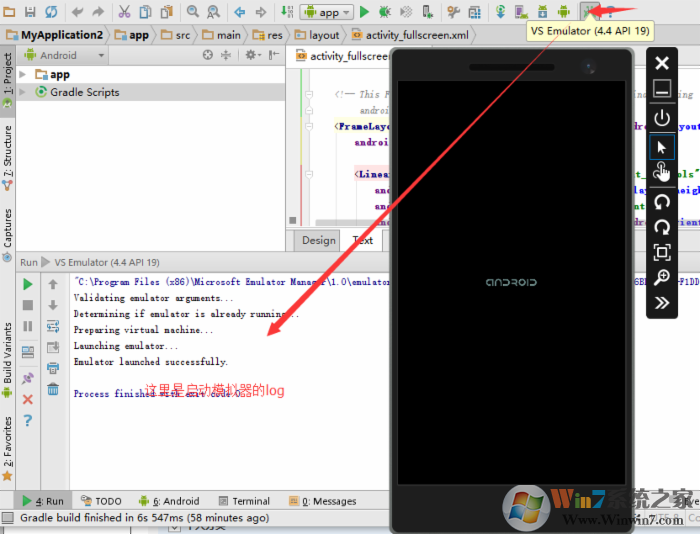700x534 pixels.
Task: Click the MyApplication2 breadcrumb
Action: (x=55, y=34)
